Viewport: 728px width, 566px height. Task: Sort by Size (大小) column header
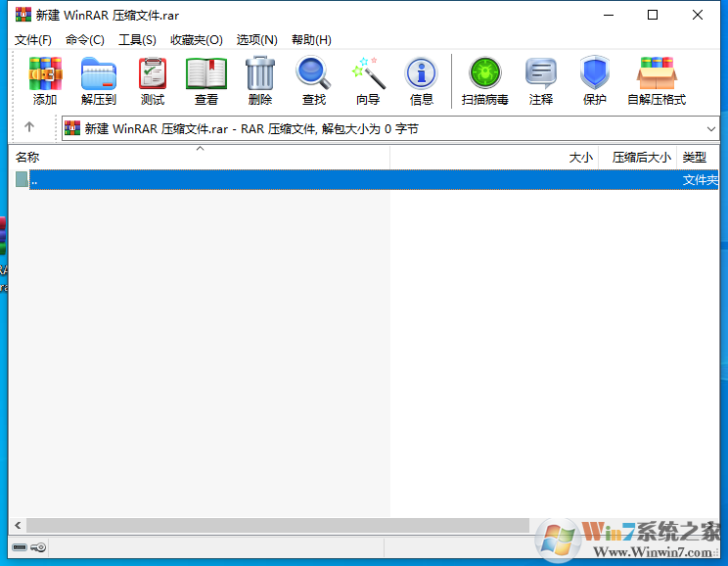pyautogui.click(x=494, y=158)
